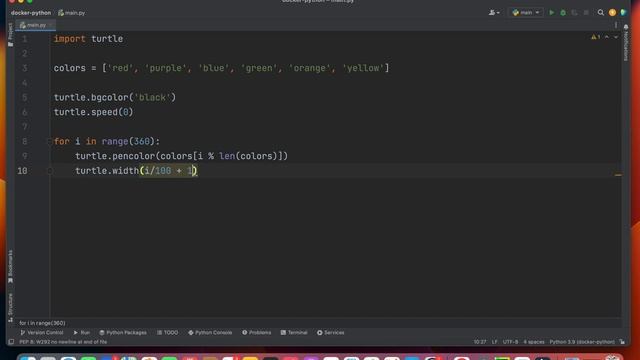Image resolution: width=640 pixels, height=360 pixels.
Task: Click the turtle.pencolor code line
Action: pos(181,156)
